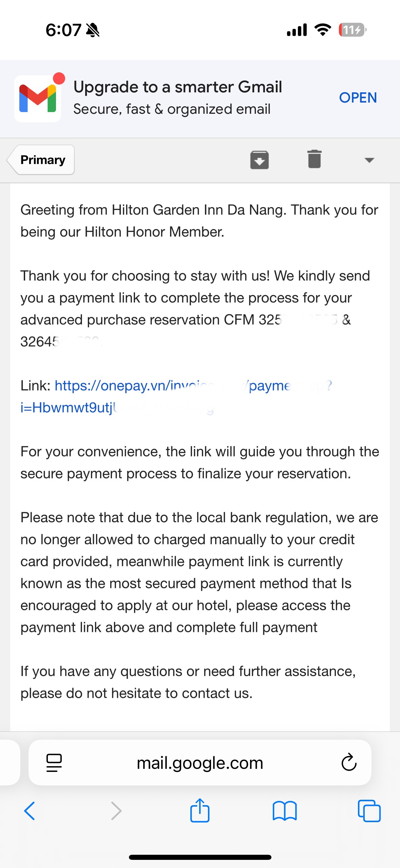This screenshot has height=868, width=400.
Task: Expand the more actions dropdown arrow
Action: click(369, 160)
